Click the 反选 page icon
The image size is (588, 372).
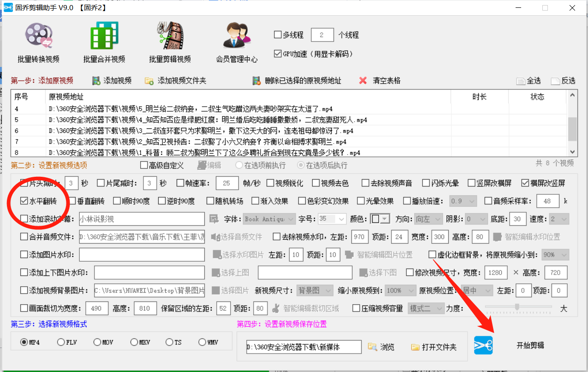(555, 81)
